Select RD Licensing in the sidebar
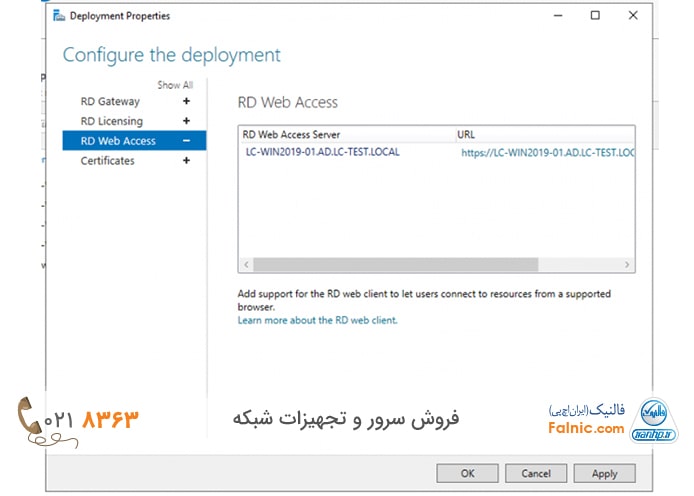Viewport: 694px width, 496px height. tap(112, 121)
